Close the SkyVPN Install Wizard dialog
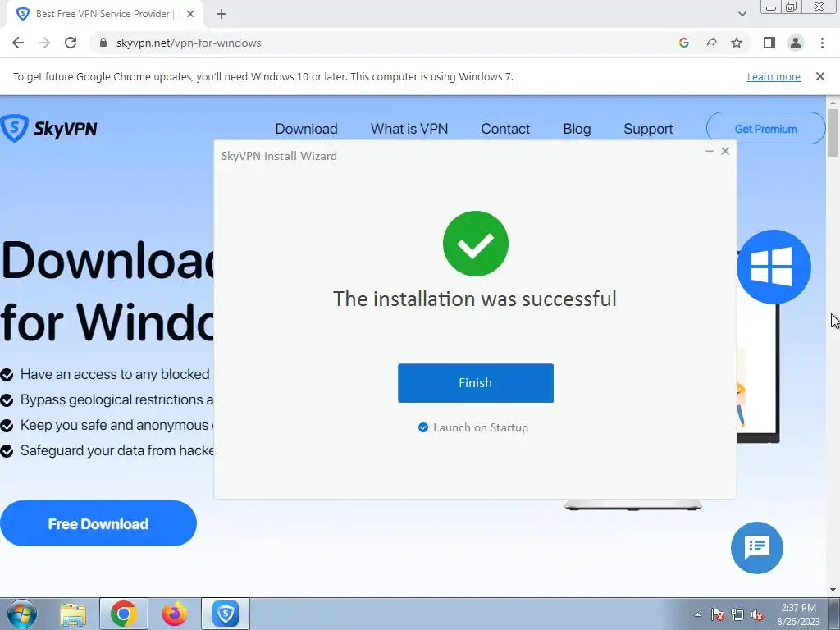This screenshot has height=630, width=840. (725, 151)
